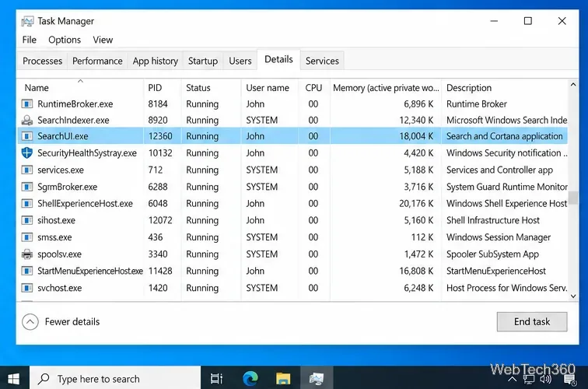Click the ShellExperienceHost.exe process icon

tap(27, 203)
